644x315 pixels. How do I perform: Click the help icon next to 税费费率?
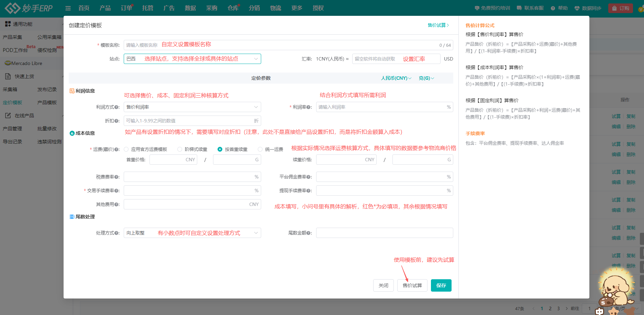coord(117,177)
